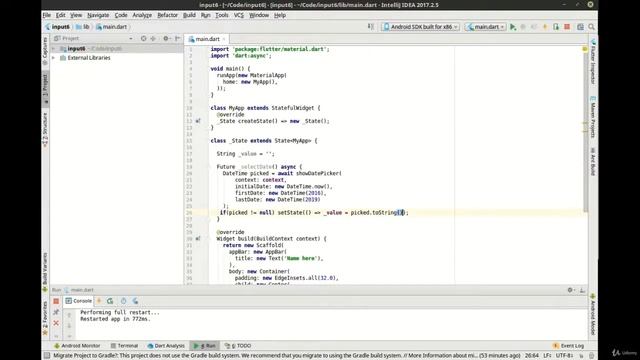Click the debug bug icon in toolbar
Screen dimensions: 640x360
click(523, 27)
